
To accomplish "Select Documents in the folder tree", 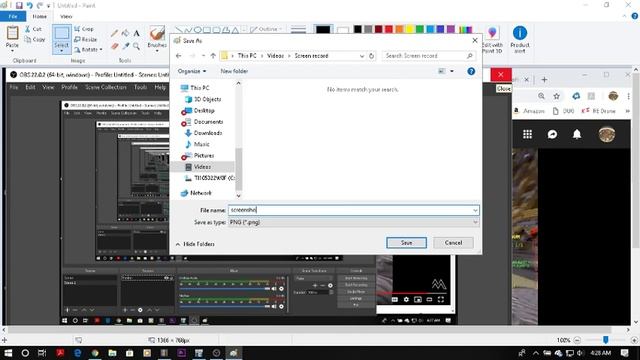I will click(x=208, y=122).
